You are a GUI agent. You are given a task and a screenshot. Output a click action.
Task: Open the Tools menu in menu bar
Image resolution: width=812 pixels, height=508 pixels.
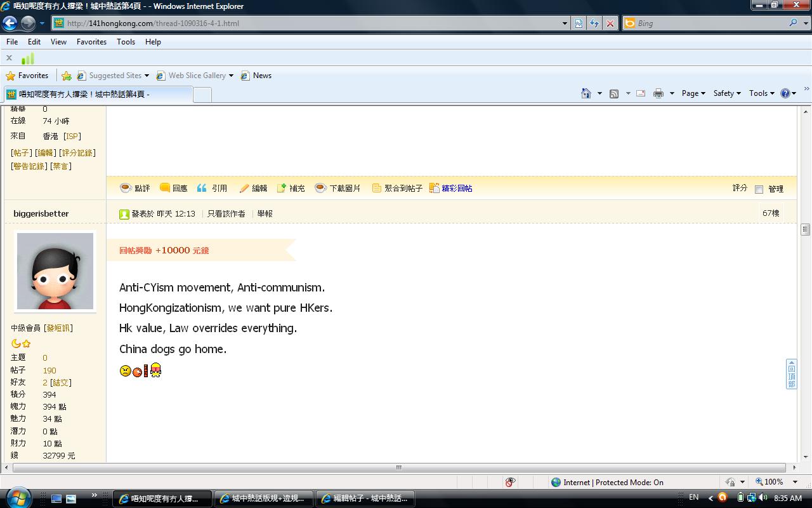pyautogui.click(x=126, y=42)
